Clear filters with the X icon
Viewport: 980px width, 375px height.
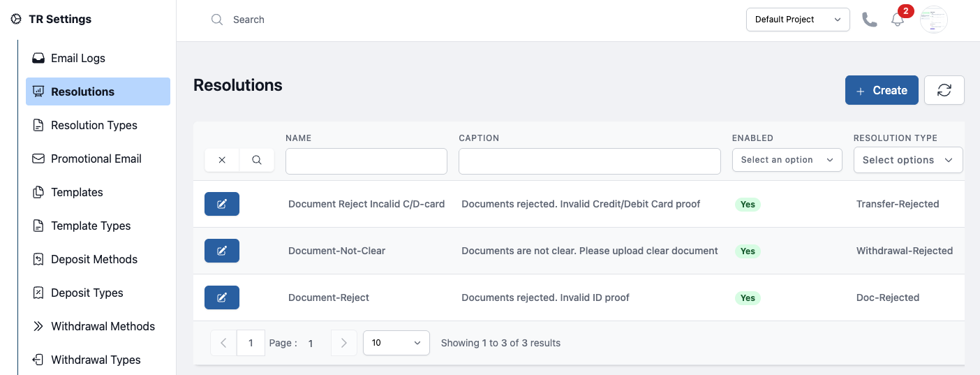coord(222,160)
